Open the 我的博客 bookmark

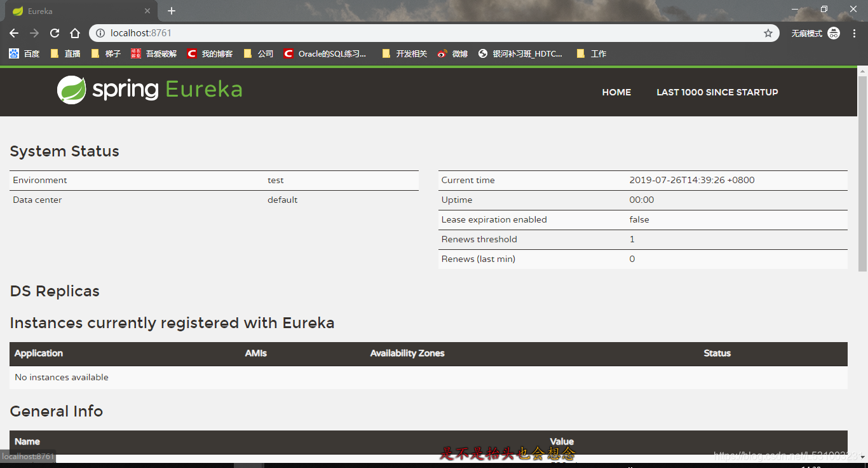[x=210, y=54]
